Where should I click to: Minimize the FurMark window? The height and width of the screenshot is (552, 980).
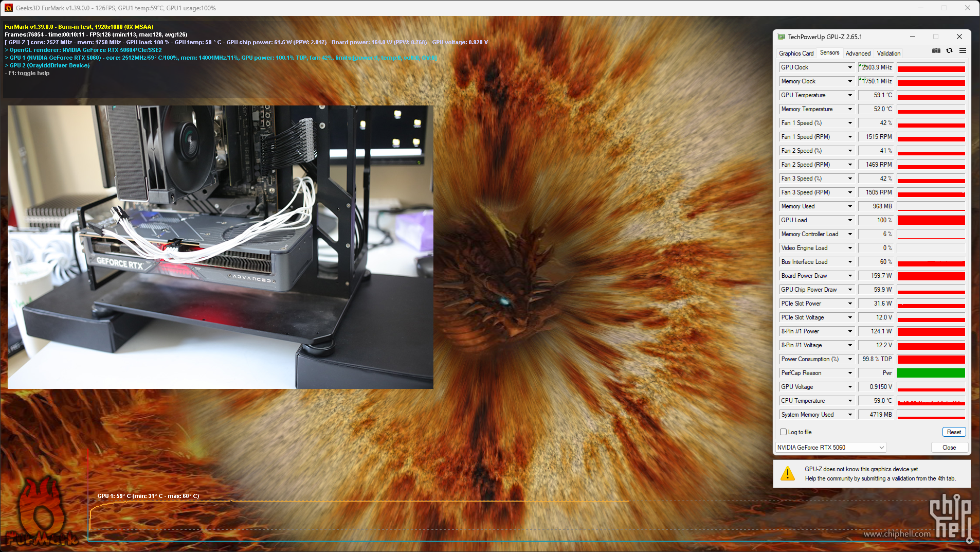(921, 8)
